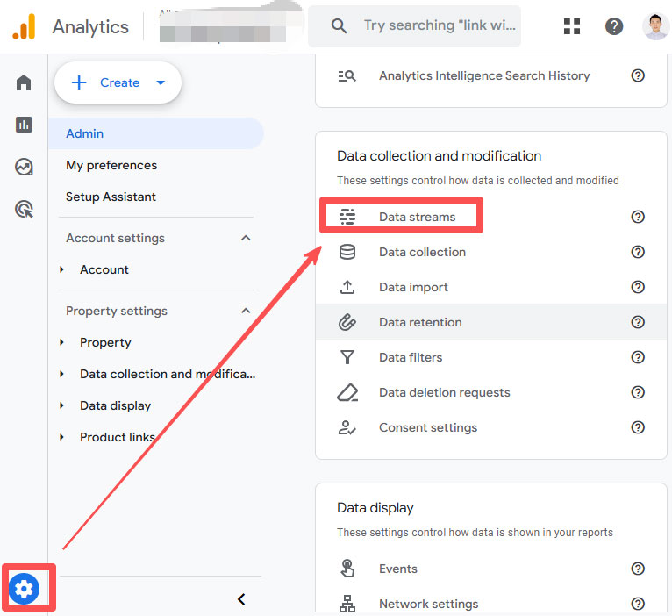Click the Analytics search field
The width and height of the screenshot is (672, 616).
click(x=439, y=26)
